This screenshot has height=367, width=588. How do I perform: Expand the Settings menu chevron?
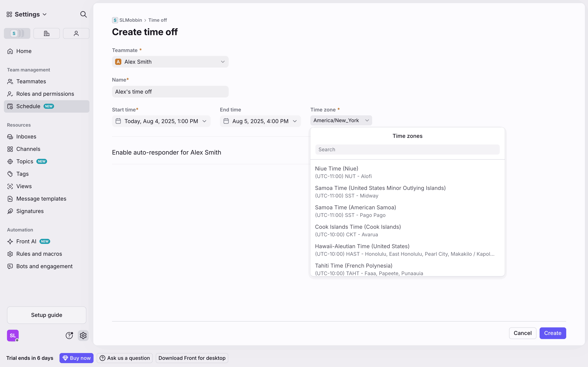coord(45,14)
